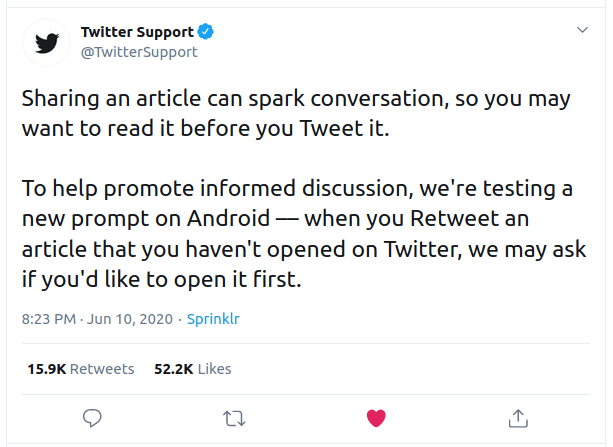View the 52.2K Likes list
This screenshot has width=613, height=447.
click(x=192, y=368)
